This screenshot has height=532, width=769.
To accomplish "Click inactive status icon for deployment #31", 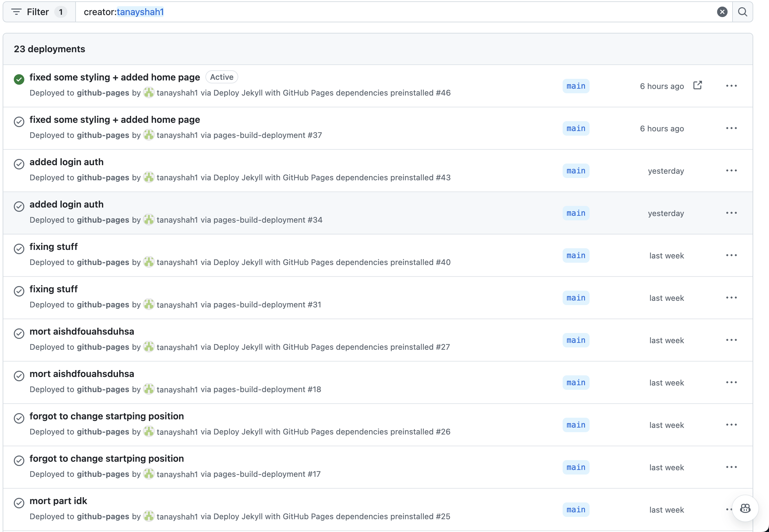I will click(x=19, y=291).
